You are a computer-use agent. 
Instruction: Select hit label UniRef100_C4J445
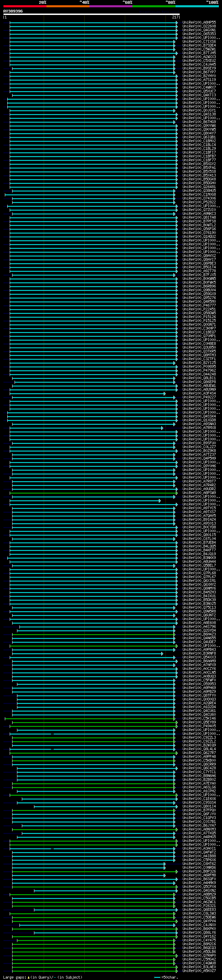(x=199, y=65)
